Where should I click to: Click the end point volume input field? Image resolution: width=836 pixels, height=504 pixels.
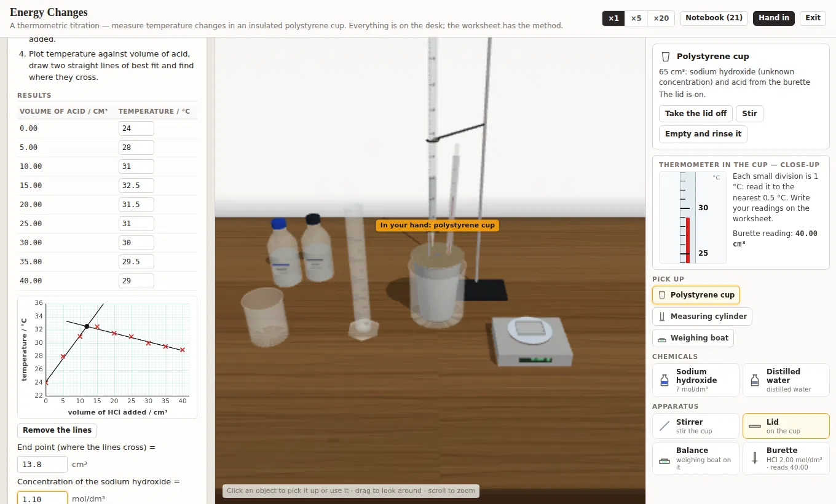coord(42,465)
